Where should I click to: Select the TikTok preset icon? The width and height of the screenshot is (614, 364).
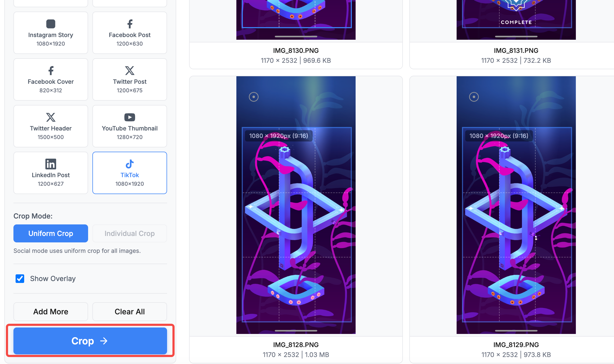pos(130,164)
